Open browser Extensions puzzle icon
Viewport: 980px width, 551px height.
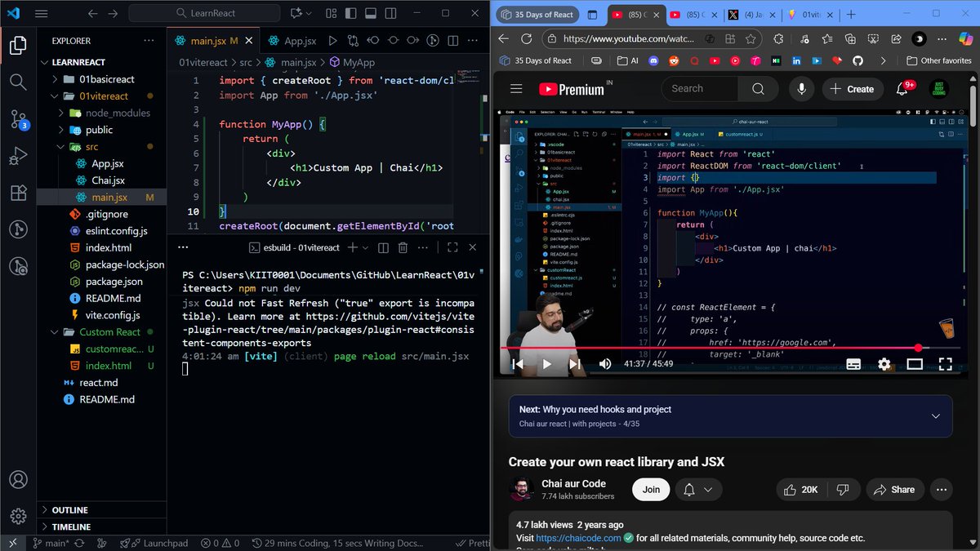(777, 38)
